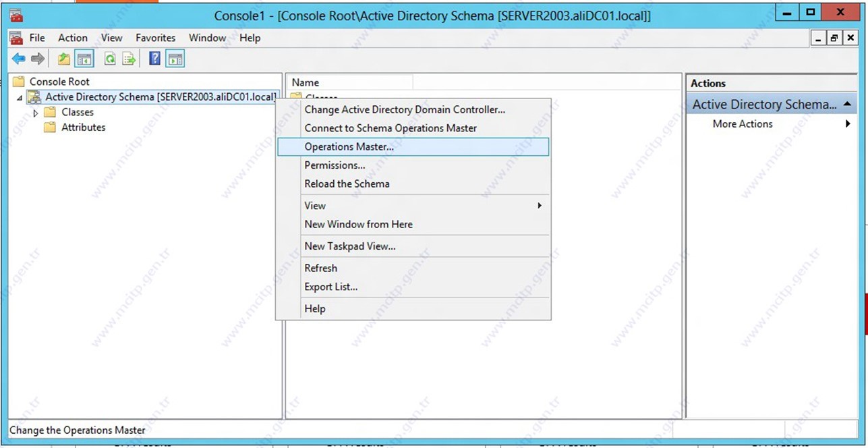The image size is (868, 448).
Task: Click the Export List icon in the toolbar
Action: pyautogui.click(x=129, y=59)
